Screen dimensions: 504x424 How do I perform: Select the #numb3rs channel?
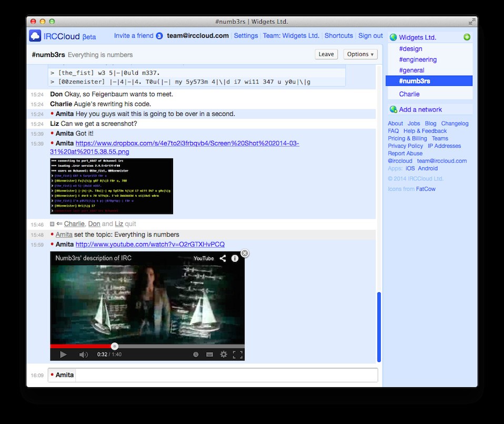tap(429, 81)
